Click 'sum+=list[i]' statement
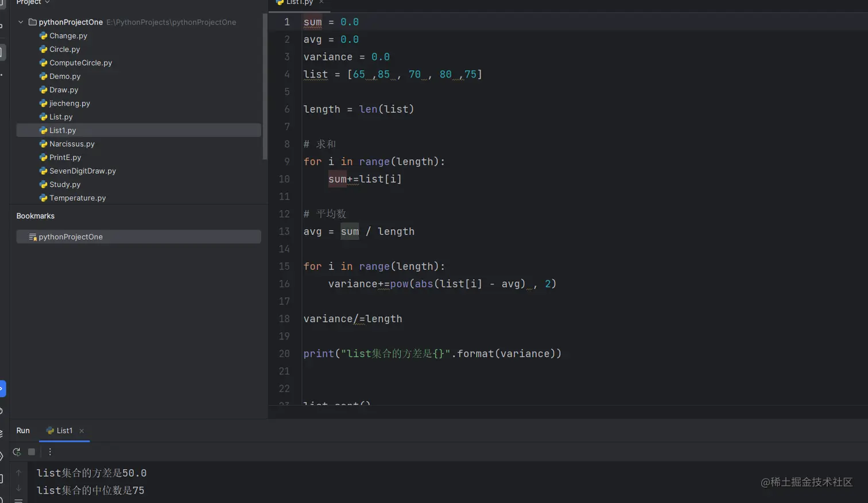This screenshot has height=503, width=868. [x=365, y=179]
